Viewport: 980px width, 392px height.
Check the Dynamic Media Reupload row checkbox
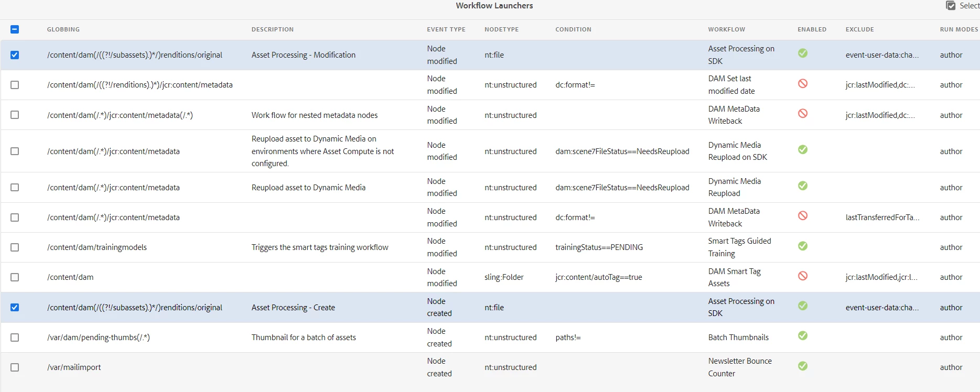click(x=15, y=187)
